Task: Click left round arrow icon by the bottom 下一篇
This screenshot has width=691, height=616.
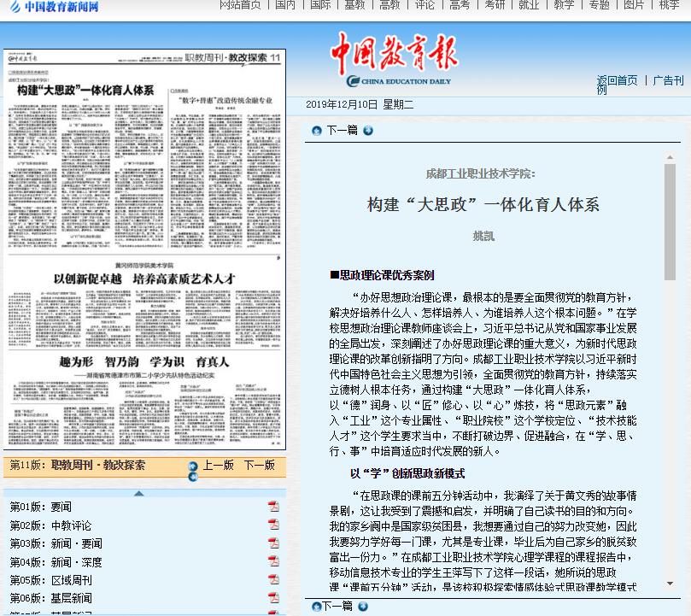Action: tap(316, 607)
